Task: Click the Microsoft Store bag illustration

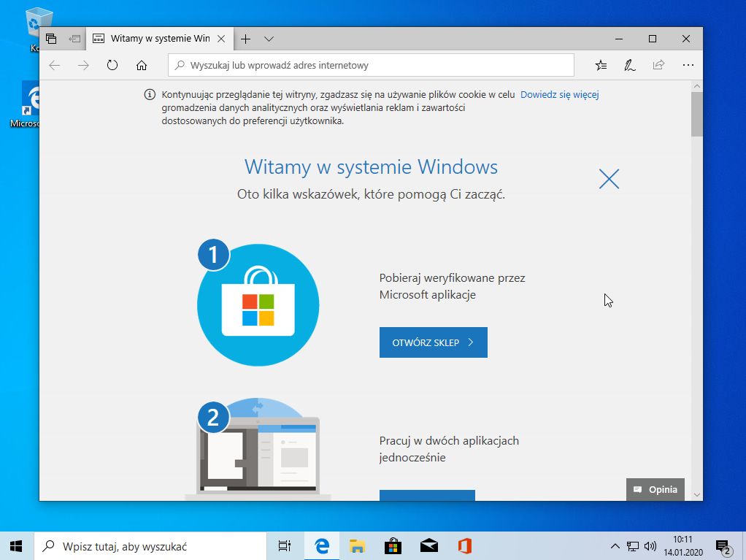Action: point(258,304)
